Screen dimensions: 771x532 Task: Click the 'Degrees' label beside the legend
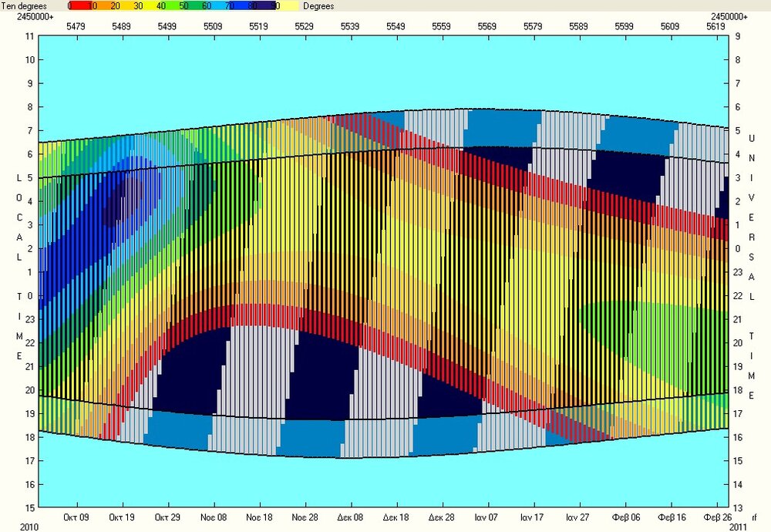(x=318, y=5)
